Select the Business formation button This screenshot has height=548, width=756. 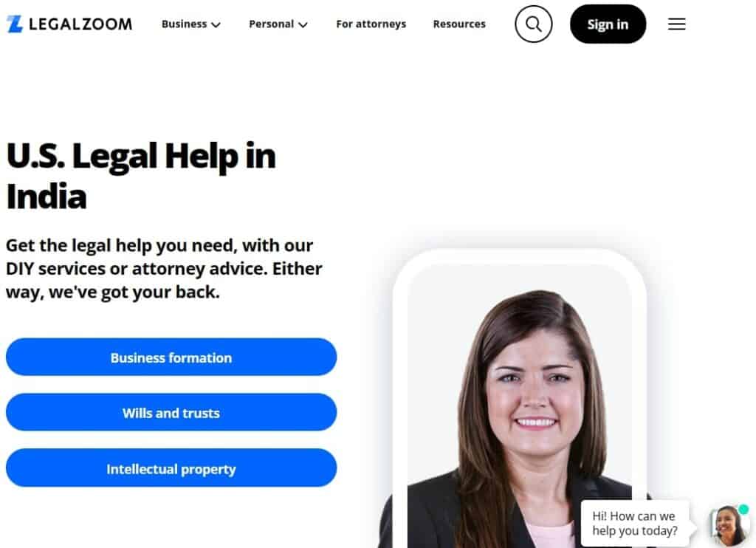click(x=171, y=357)
